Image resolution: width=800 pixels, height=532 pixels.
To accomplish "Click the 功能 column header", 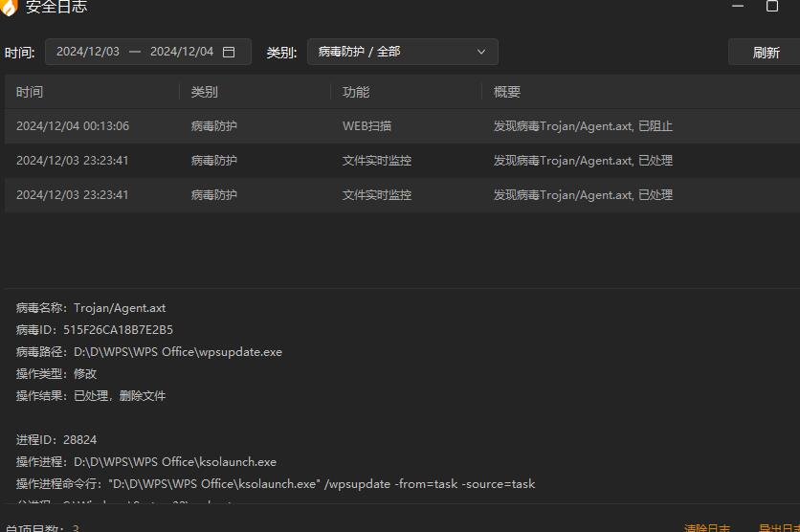I will click(x=356, y=92).
